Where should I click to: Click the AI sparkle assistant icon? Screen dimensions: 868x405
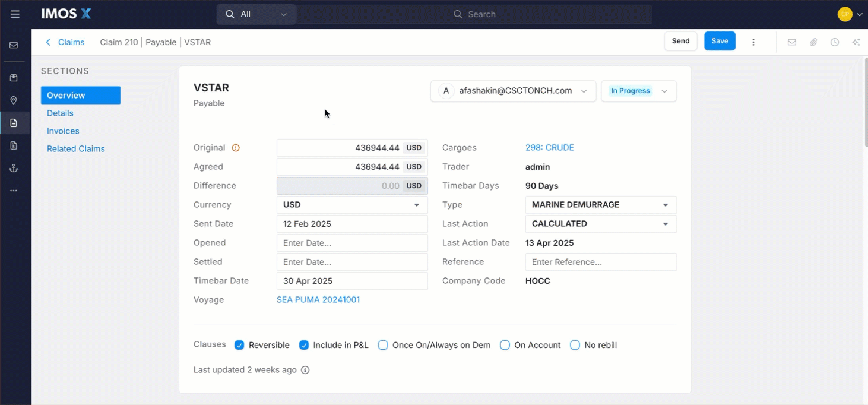click(x=856, y=42)
